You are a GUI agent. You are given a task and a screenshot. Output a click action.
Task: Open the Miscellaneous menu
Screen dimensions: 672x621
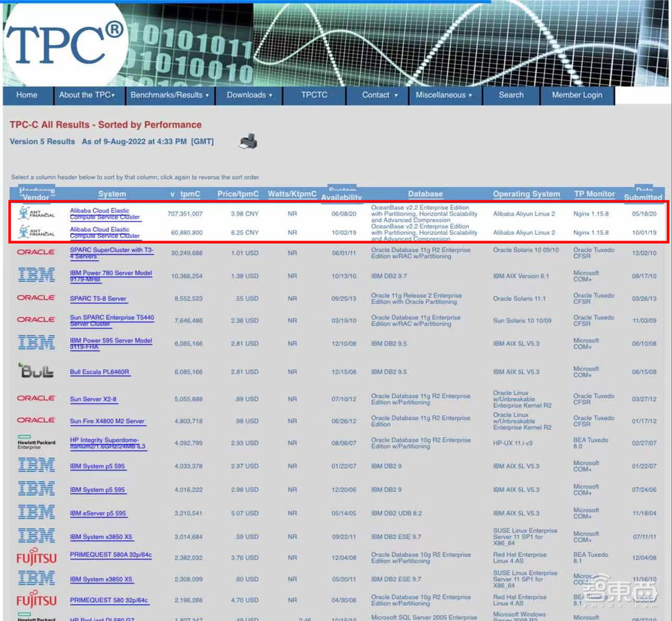[x=444, y=95]
